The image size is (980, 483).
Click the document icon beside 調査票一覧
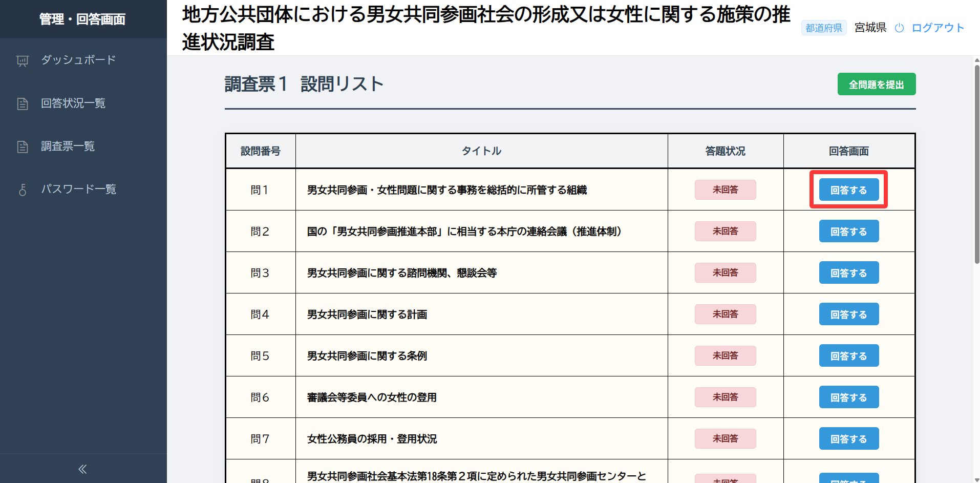coord(23,147)
